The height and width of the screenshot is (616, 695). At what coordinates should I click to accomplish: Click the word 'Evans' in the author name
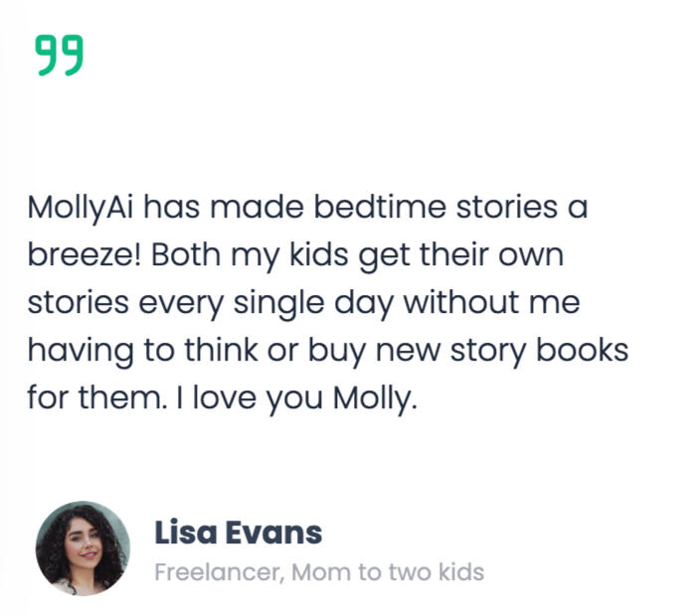click(273, 533)
